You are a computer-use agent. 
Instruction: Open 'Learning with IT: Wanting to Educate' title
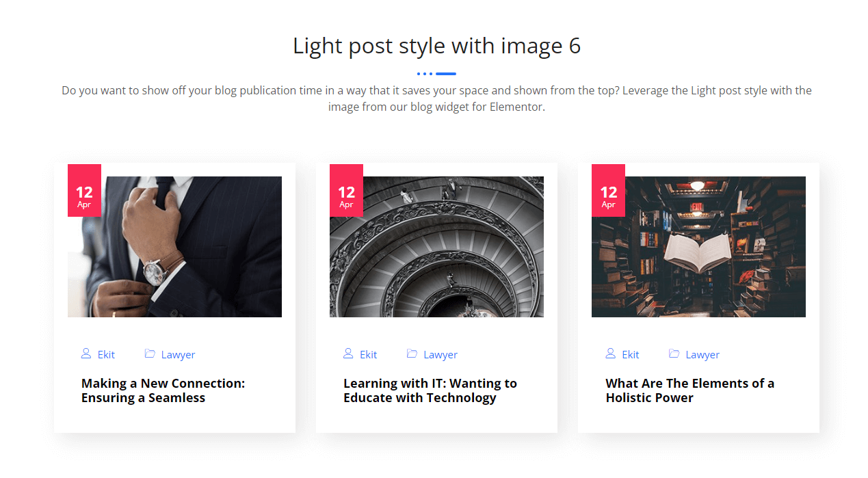coord(430,390)
